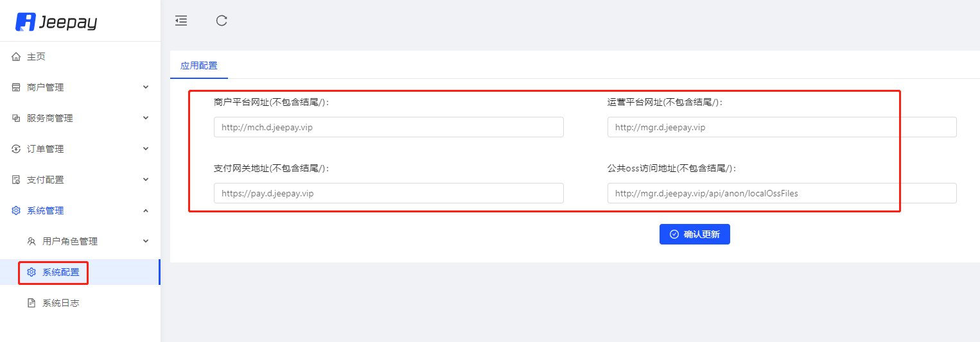Click the refresh icon in header

coord(222,21)
